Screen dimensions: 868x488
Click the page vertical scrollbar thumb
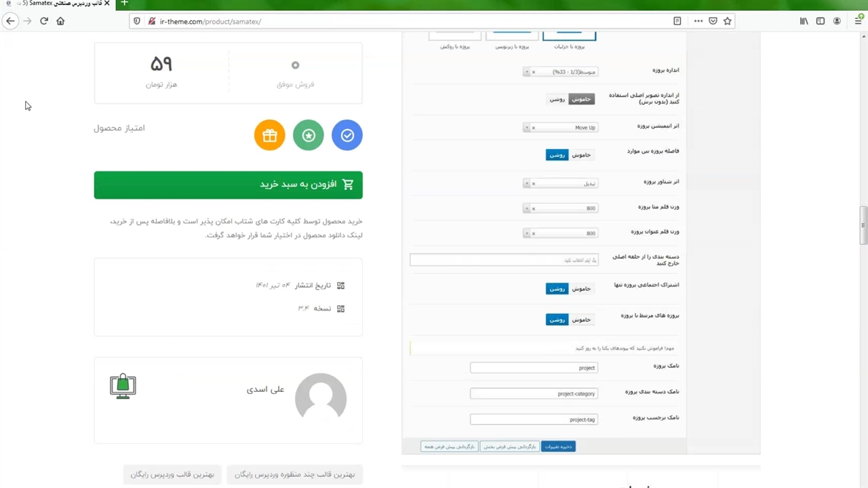tap(863, 225)
